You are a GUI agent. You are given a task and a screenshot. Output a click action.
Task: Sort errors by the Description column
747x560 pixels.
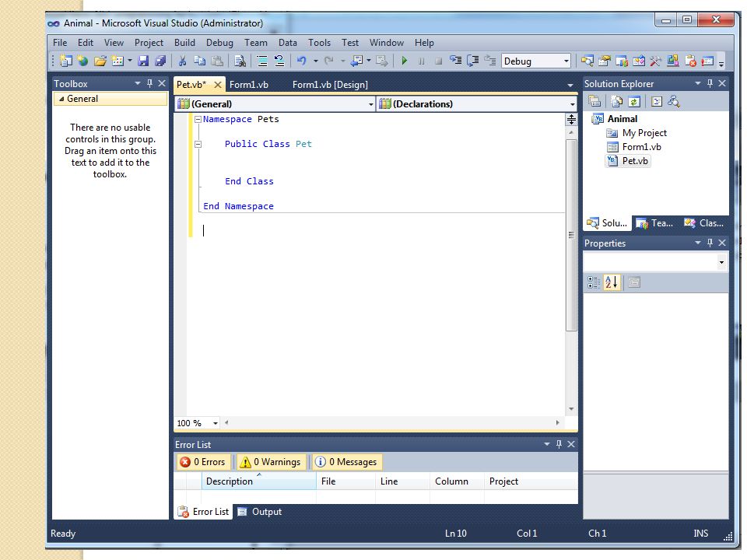tap(258, 481)
